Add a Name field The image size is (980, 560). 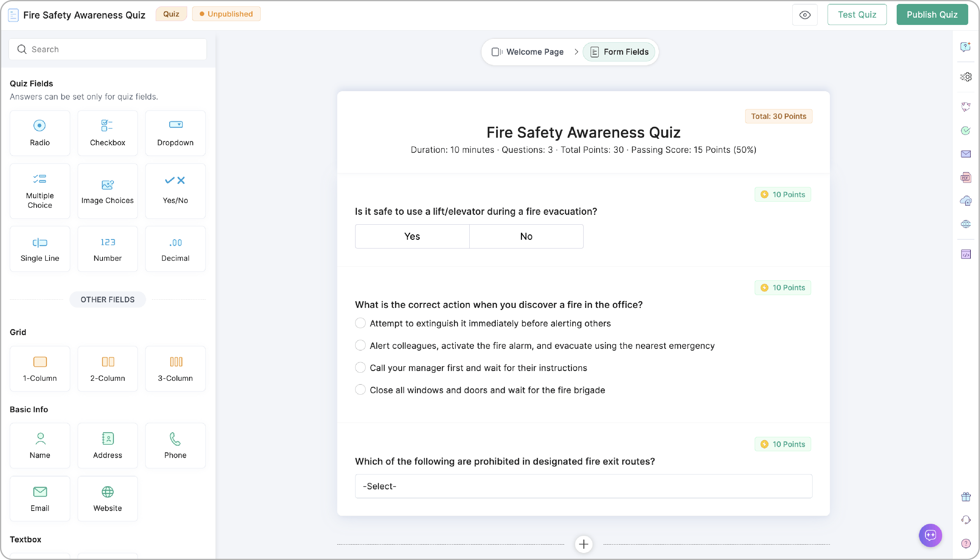[40, 446]
